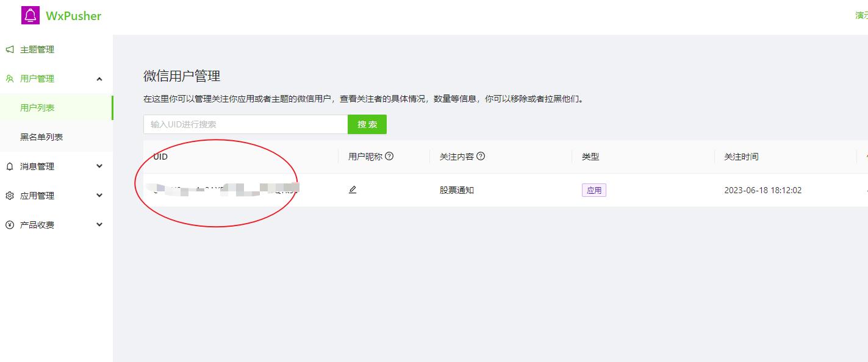Expand the 应用管理 menu

pos(99,195)
